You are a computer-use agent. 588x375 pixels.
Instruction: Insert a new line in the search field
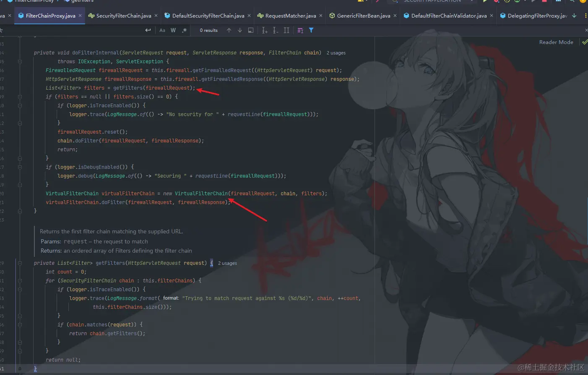pos(148,30)
